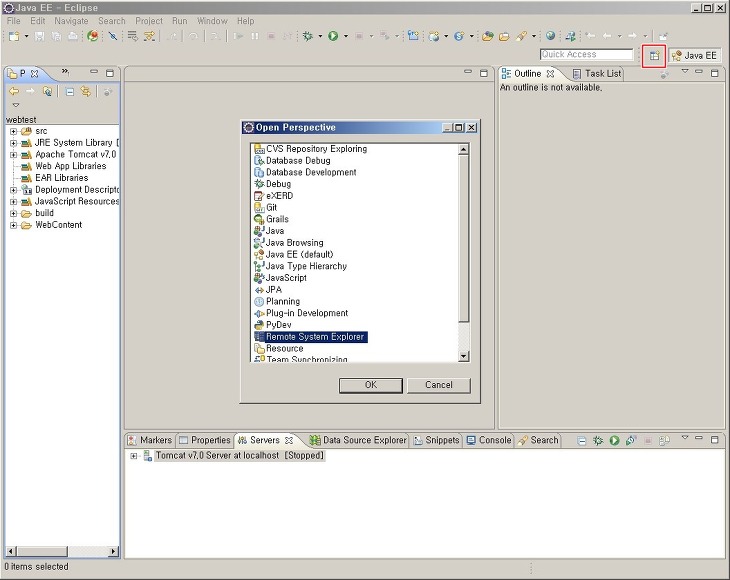This screenshot has width=730, height=580.
Task: Switch to Data Source Explorer tab
Action: coord(358,440)
